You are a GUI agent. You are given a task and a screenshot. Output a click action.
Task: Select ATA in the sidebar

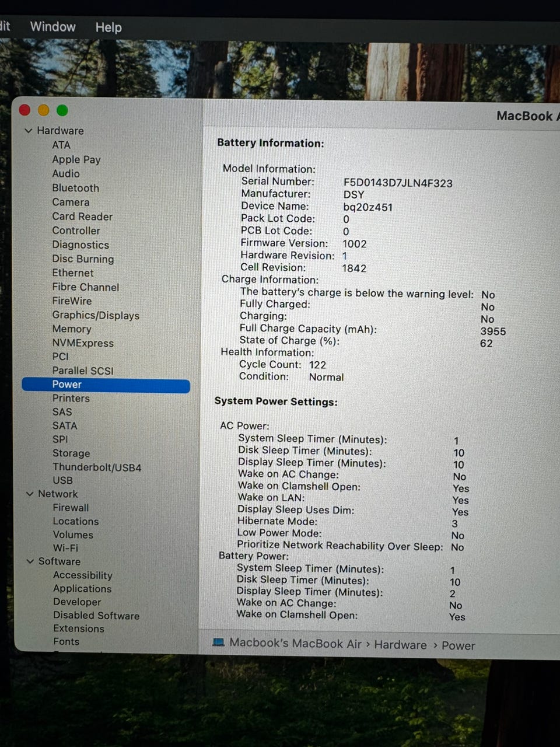pos(61,145)
